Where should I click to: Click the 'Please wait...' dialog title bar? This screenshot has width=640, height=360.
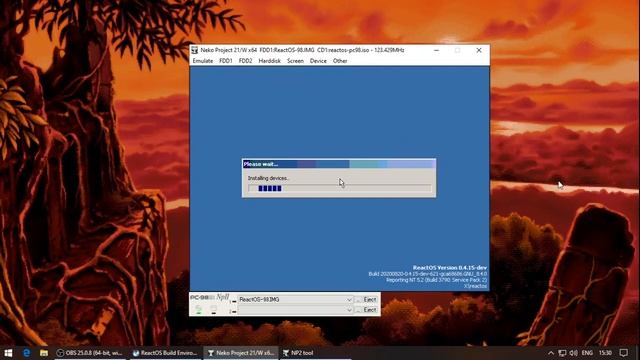tap(339, 164)
